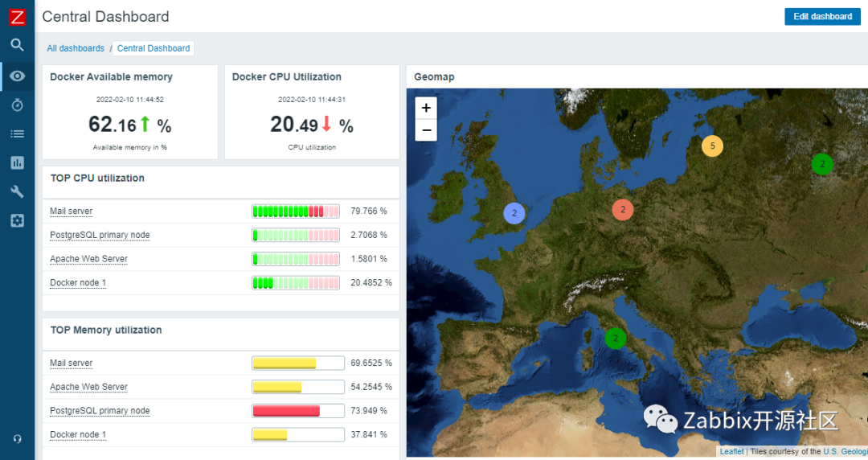Click Docker node 1 memory bar

(x=298, y=434)
